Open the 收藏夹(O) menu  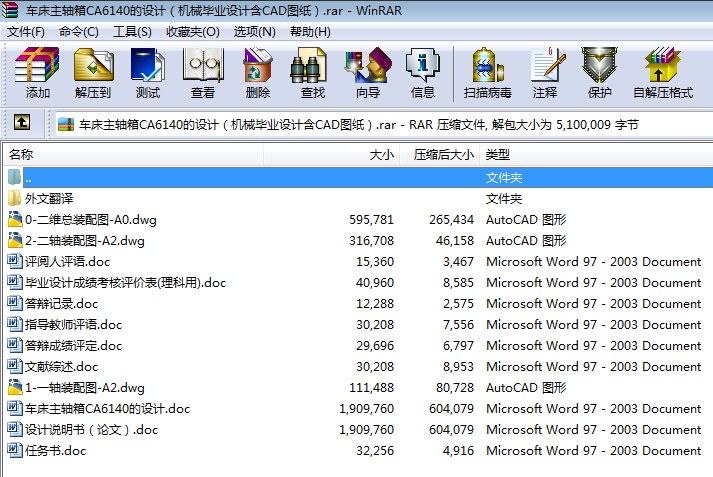tap(193, 32)
